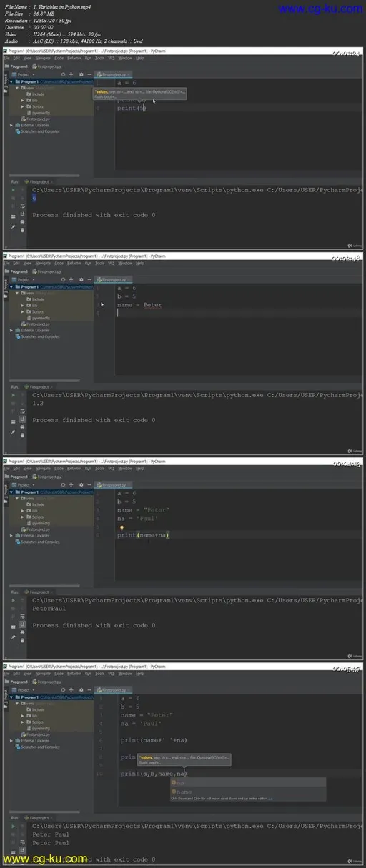
Task: Select the first autocomplete suggestion in the fourth frame
Action: 247,782
